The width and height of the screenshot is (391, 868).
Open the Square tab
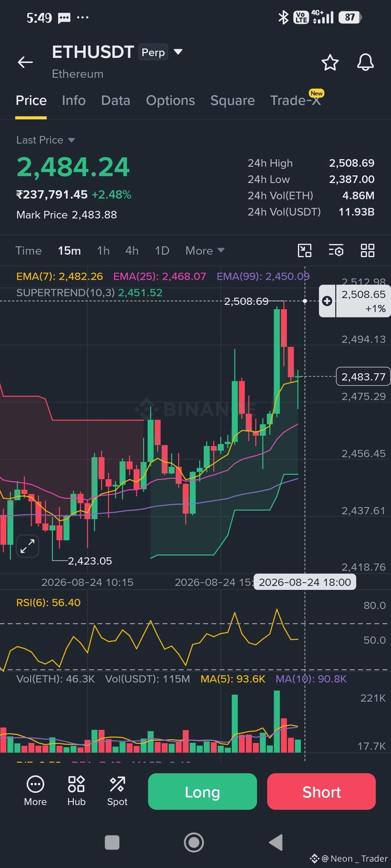click(x=233, y=100)
